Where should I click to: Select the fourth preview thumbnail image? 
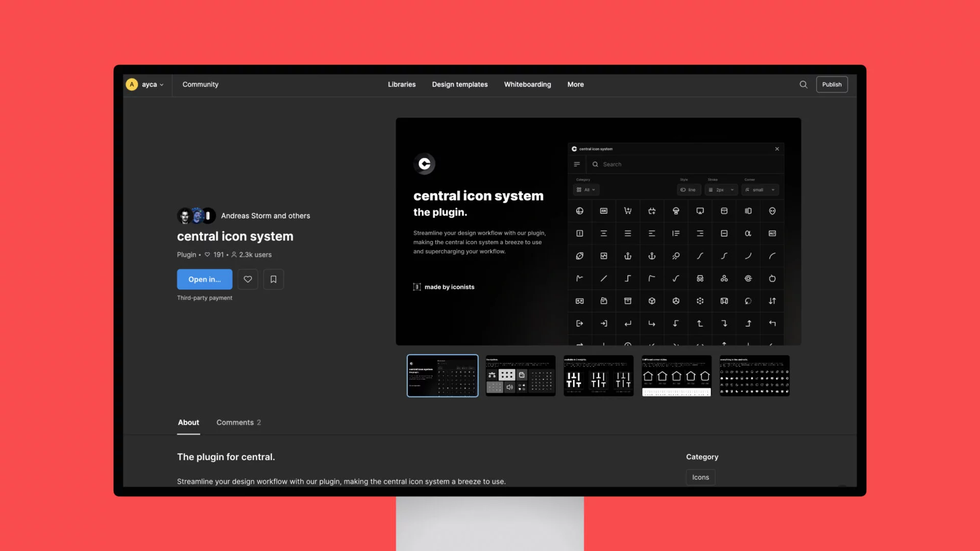676,375
